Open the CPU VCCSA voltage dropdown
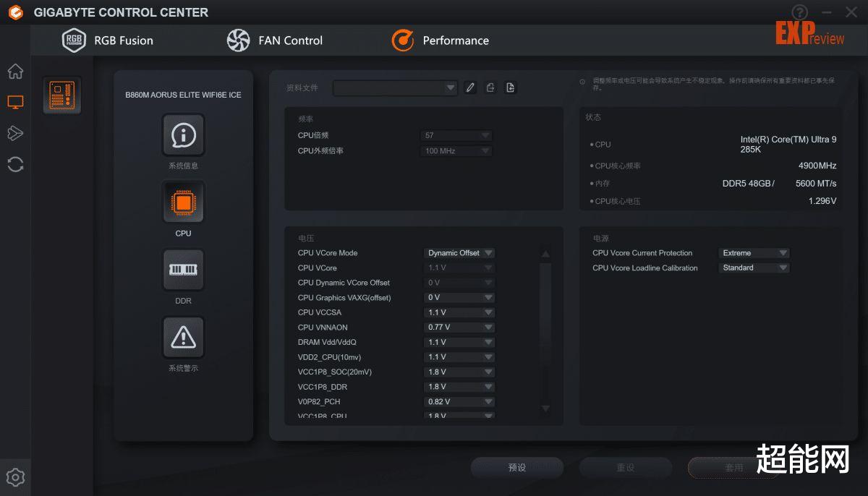Screen dimensions: 868x496 459,312
